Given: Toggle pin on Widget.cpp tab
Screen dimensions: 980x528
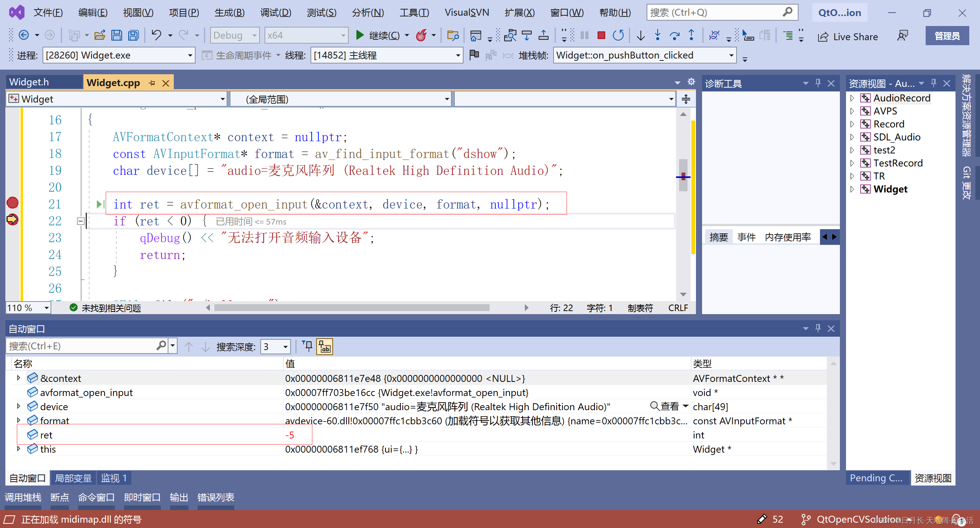Looking at the screenshot, I should 152,83.
